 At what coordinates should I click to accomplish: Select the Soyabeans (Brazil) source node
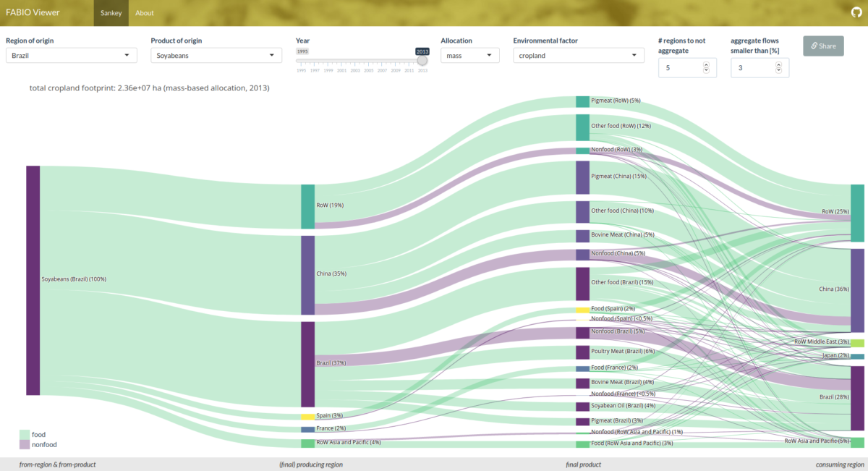point(33,280)
